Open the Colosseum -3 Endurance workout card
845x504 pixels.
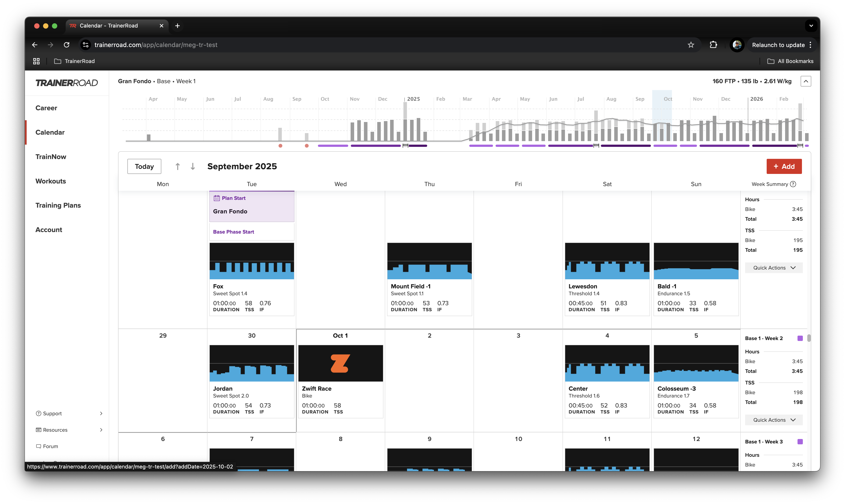click(696, 381)
